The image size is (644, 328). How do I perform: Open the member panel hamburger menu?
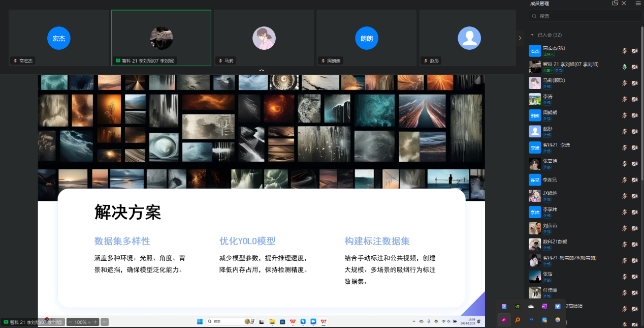pos(638,4)
